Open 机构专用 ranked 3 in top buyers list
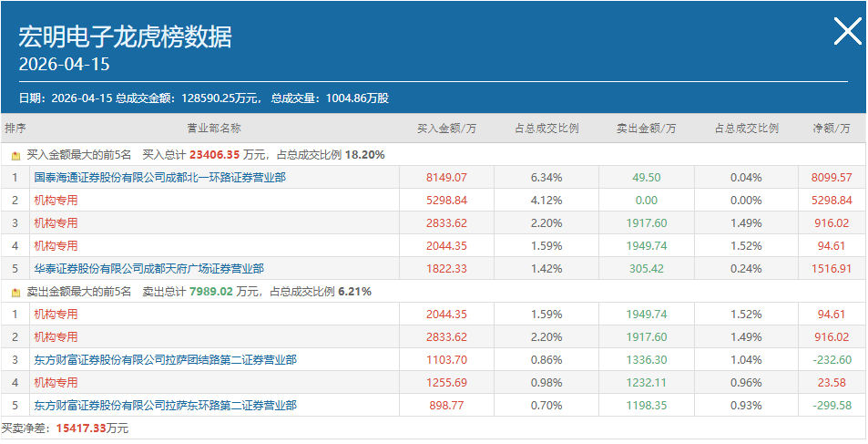 pos(56,222)
